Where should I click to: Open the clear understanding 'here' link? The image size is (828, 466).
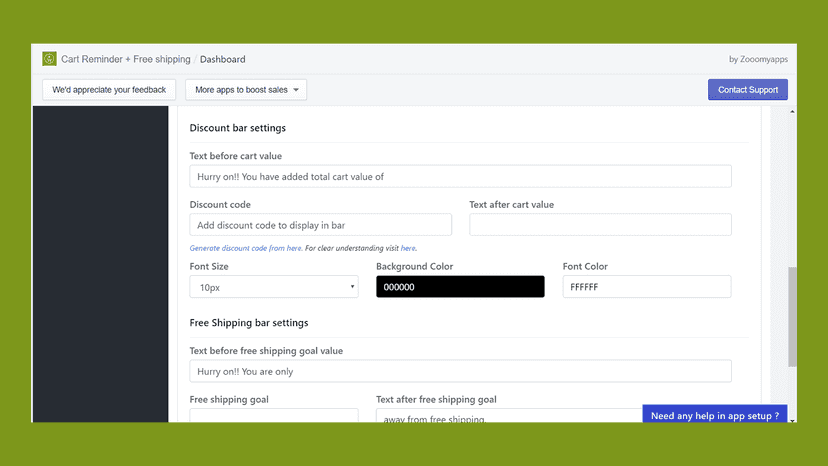408,248
